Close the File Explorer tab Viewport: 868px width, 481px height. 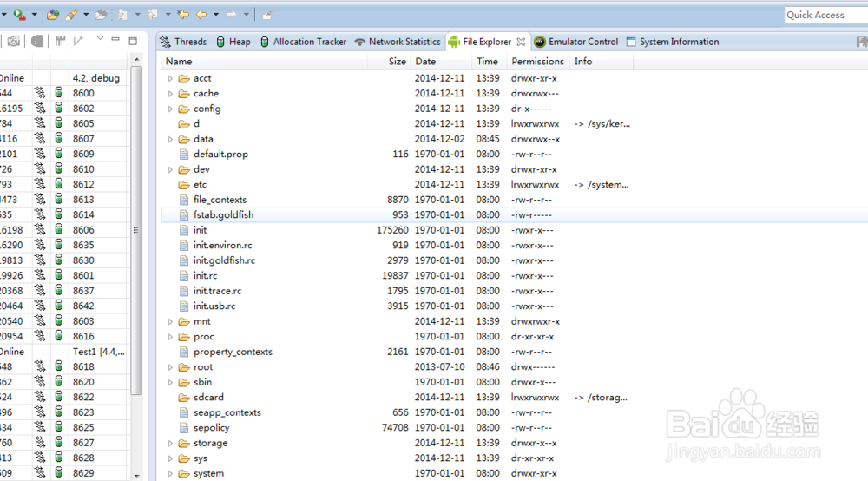[521, 42]
